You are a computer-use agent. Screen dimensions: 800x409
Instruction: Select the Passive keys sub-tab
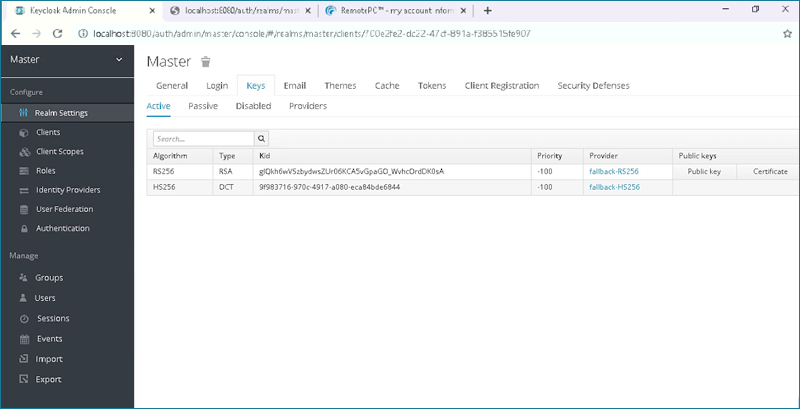(203, 106)
